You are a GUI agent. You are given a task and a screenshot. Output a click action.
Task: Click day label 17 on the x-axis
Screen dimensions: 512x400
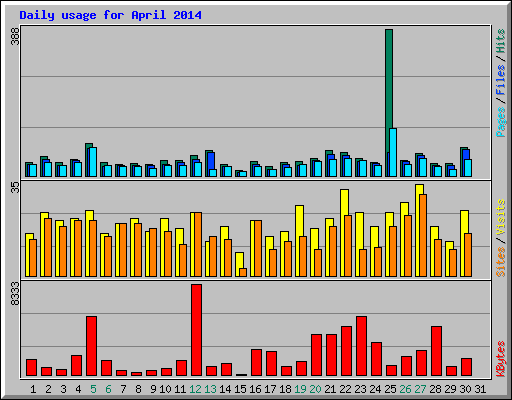pyautogui.click(x=270, y=389)
